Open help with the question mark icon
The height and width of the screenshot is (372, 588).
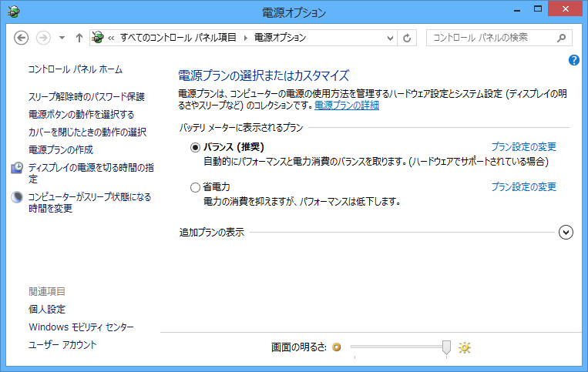[574, 60]
